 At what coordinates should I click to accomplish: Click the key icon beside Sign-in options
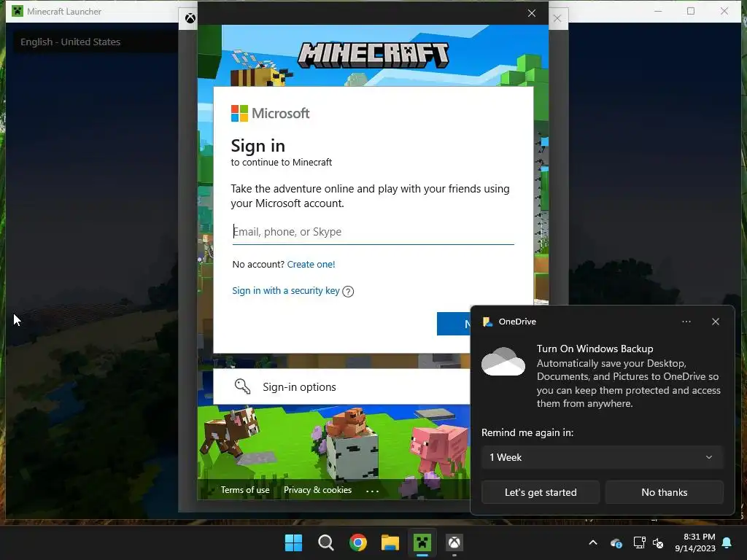coord(242,386)
